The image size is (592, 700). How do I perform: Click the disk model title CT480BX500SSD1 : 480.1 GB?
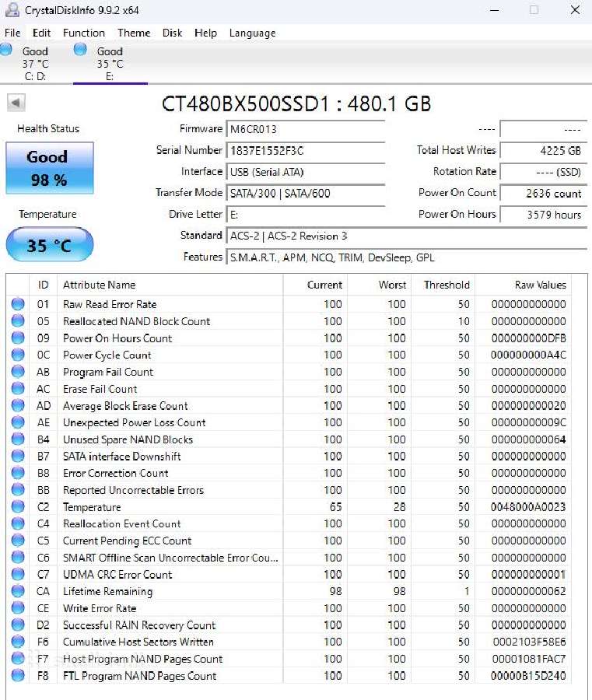(296, 103)
